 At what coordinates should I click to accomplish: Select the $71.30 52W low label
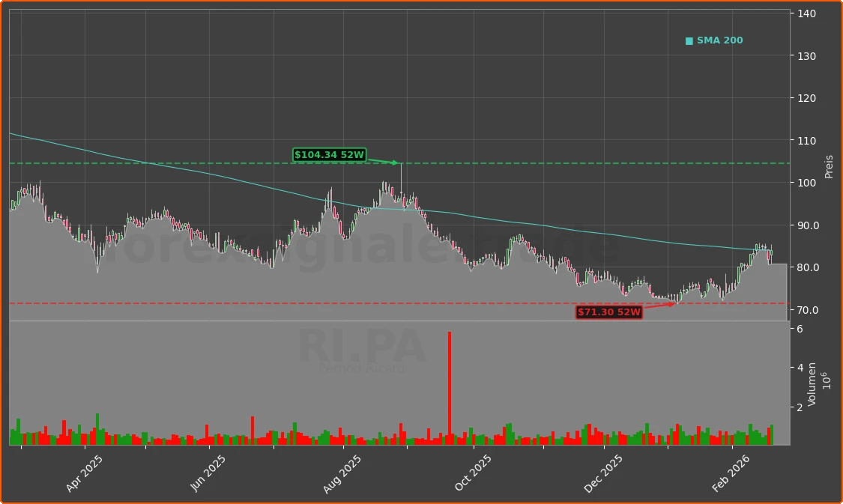pos(610,312)
